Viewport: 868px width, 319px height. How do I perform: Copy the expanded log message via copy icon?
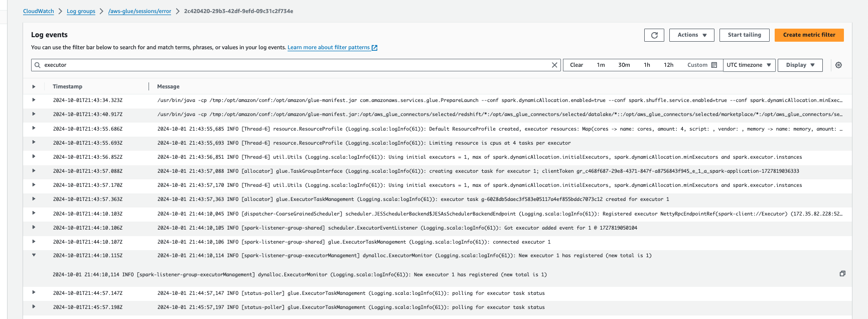842,274
